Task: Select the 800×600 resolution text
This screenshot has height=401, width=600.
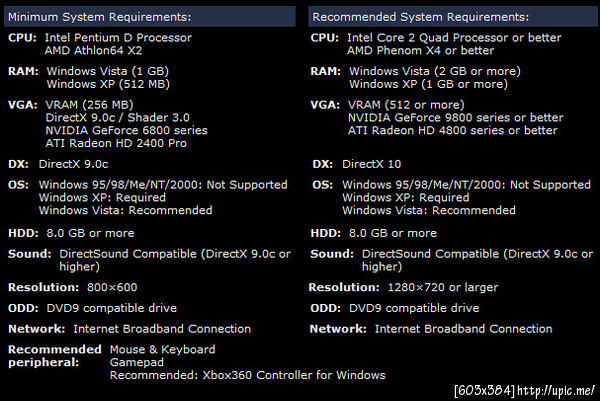Action: point(112,287)
